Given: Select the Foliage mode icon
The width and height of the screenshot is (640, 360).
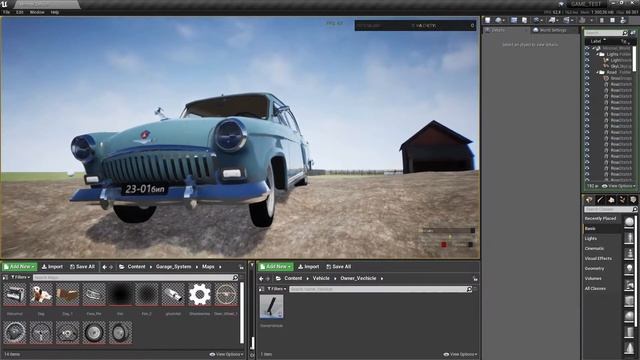Looking at the screenshot, I should 622,200.
